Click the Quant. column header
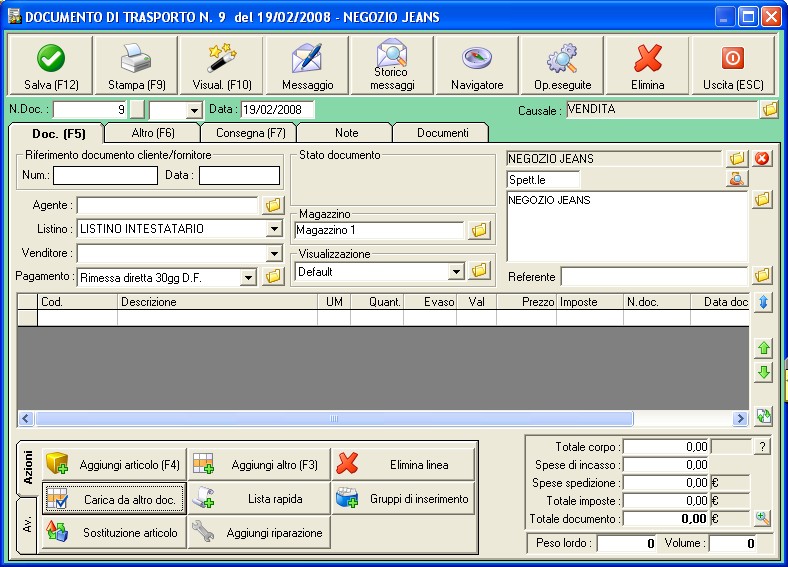Screen dimensions: 788x567 click(x=377, y=302)
